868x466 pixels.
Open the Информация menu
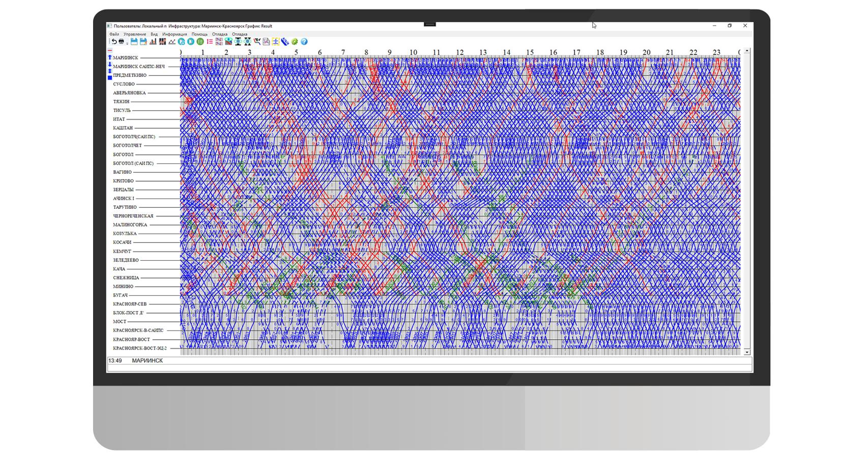(x=175, y=34)
